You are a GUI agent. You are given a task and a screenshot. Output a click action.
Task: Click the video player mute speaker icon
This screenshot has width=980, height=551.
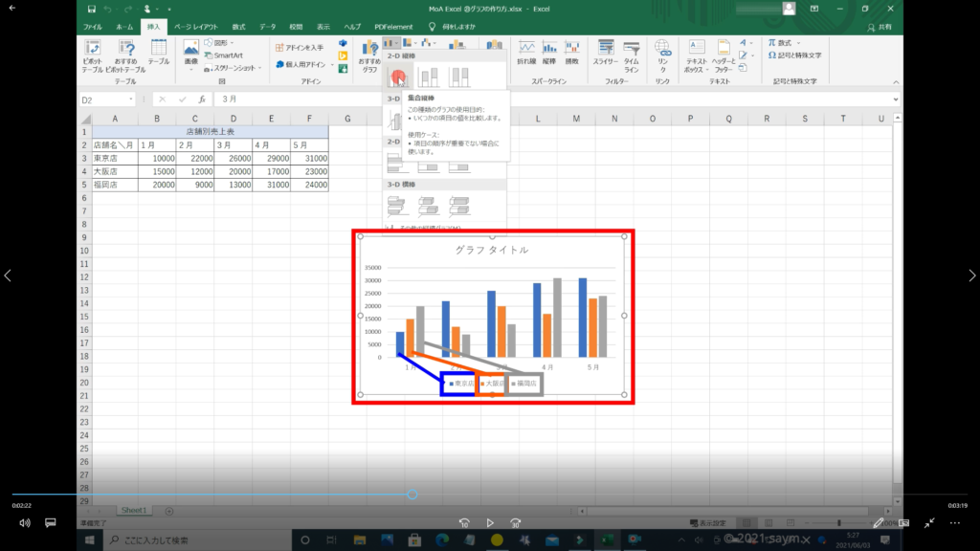click(x=25, y=523)
